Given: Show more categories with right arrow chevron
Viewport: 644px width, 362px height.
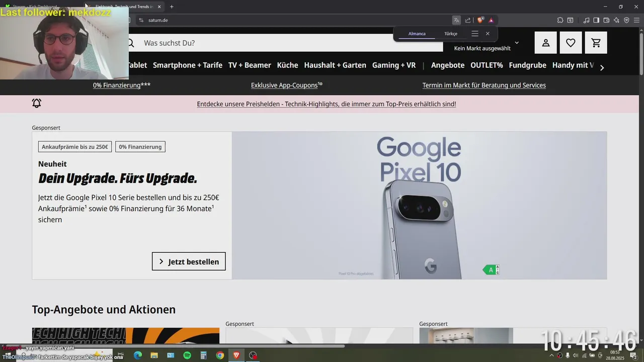Looking at the screenshot, I should click(602, 67).
